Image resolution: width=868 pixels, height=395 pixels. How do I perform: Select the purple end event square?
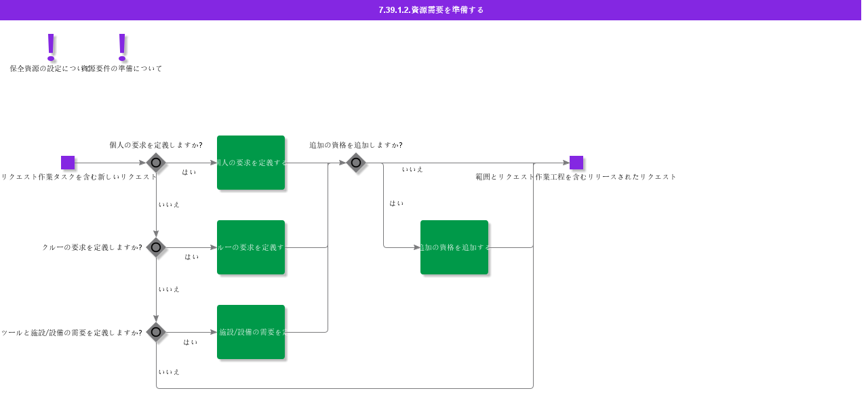tap(576, 163)
